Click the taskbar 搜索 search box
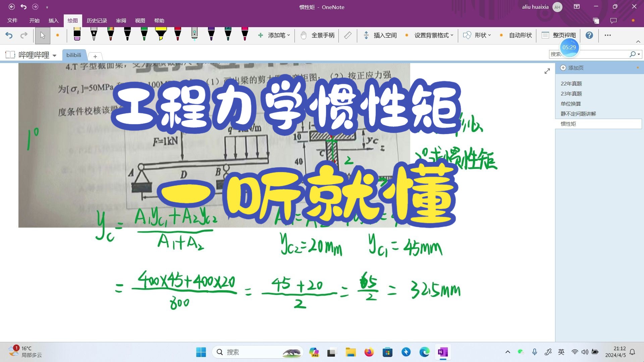This screenshot has width=644, height=362. tap(258, 352)
